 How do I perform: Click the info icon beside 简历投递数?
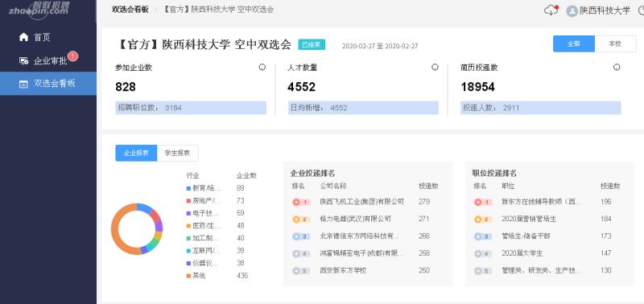pyautogui.click(x=617, y=68)
